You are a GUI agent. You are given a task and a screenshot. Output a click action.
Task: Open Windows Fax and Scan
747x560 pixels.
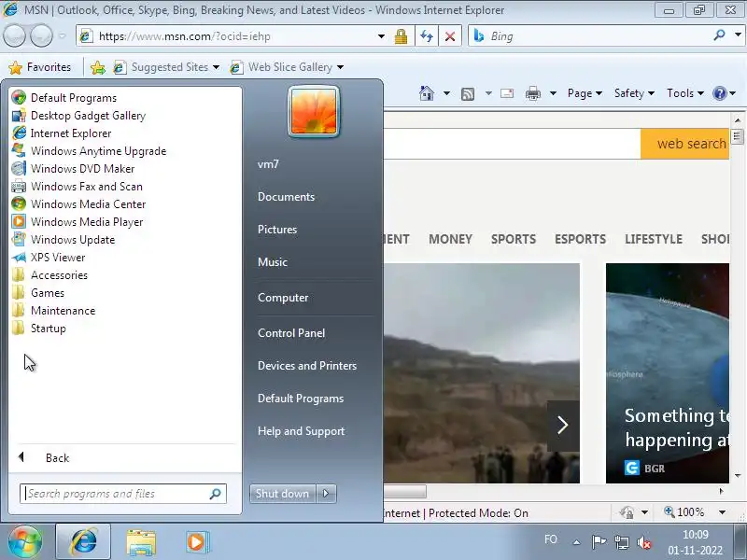click(78, 186)
